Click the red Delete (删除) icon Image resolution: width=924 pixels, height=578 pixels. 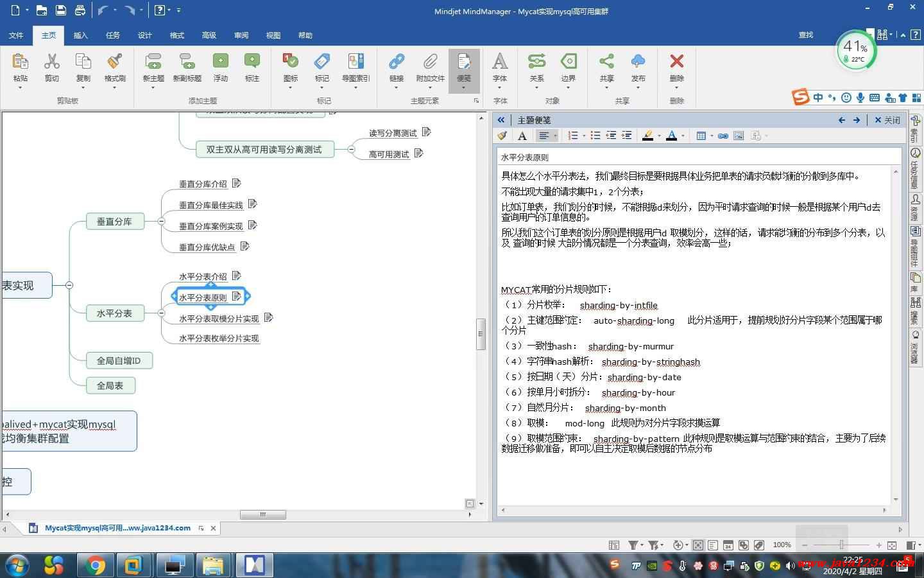pyautogui.click(x=677, y=62)
